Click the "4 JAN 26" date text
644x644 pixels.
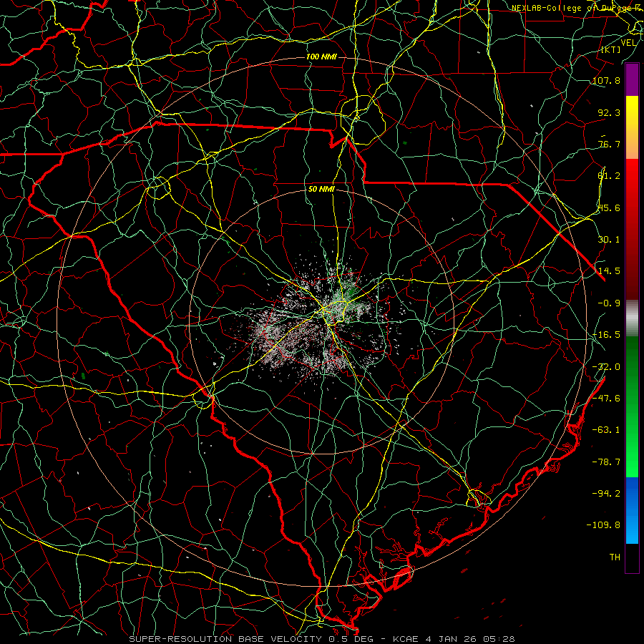click(451, 639)
